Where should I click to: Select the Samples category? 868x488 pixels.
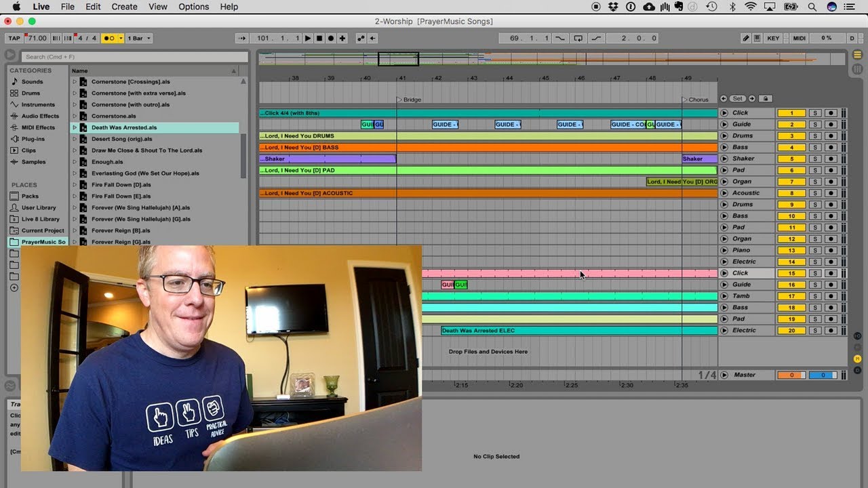click(33, 162)
